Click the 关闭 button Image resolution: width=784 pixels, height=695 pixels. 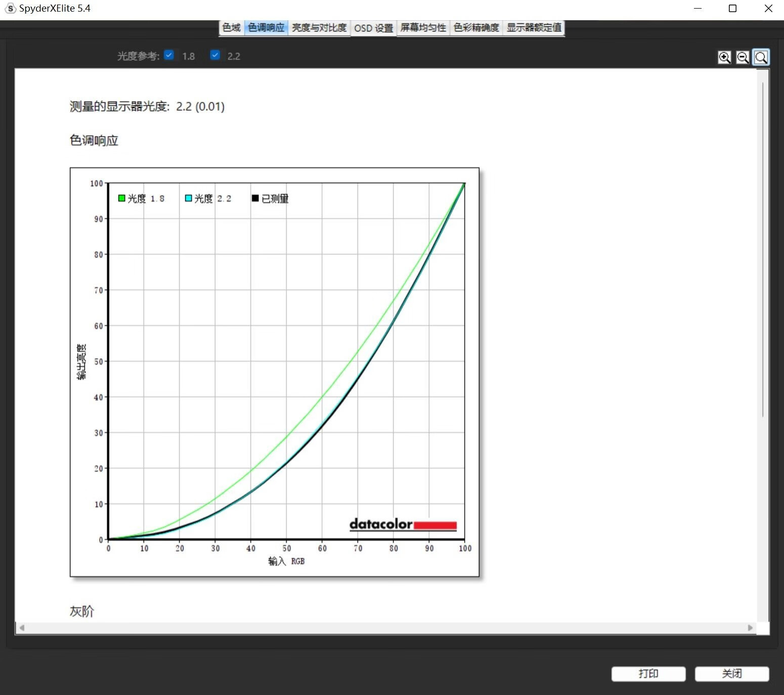pyautogui.click(x=732, y=673)
